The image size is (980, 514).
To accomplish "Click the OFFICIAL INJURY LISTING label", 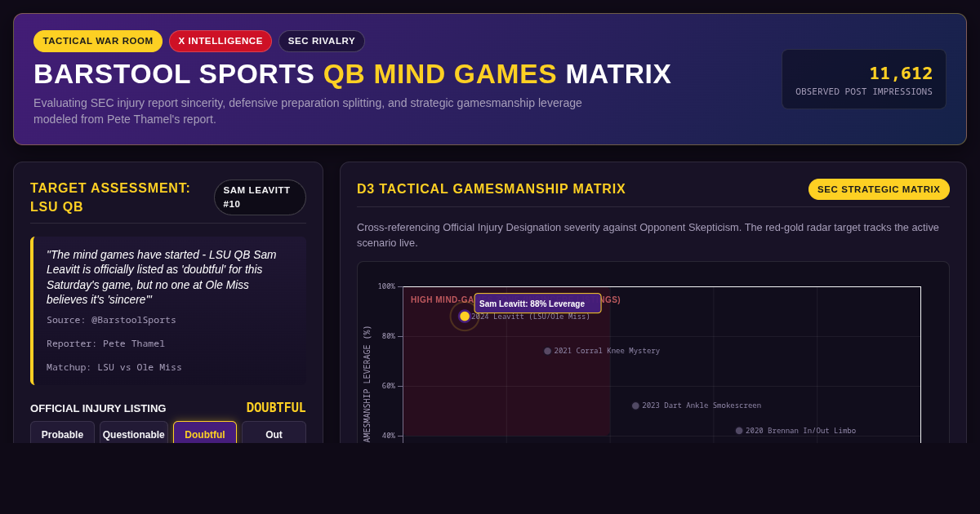I will click(98, 408).
